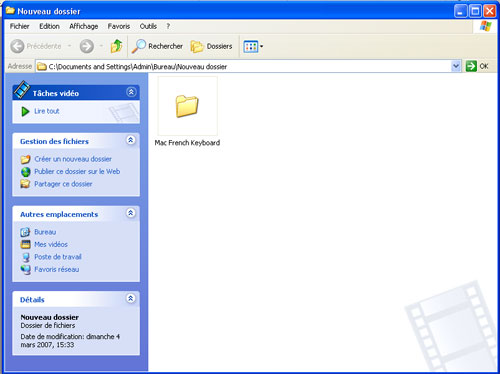Click the Mac French Keyboard folder name
The width and height of the screenshot is (500, 374).
(187, 143)
